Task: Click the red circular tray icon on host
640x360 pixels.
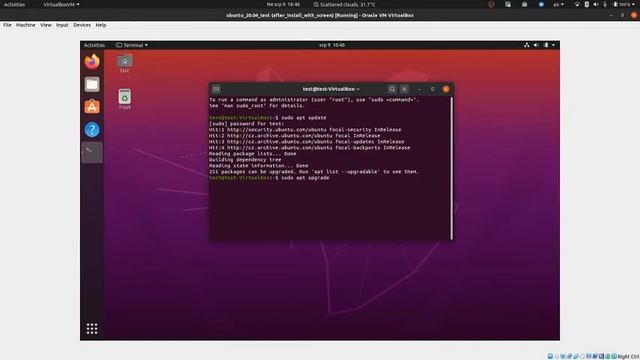Action: [491, 4]
